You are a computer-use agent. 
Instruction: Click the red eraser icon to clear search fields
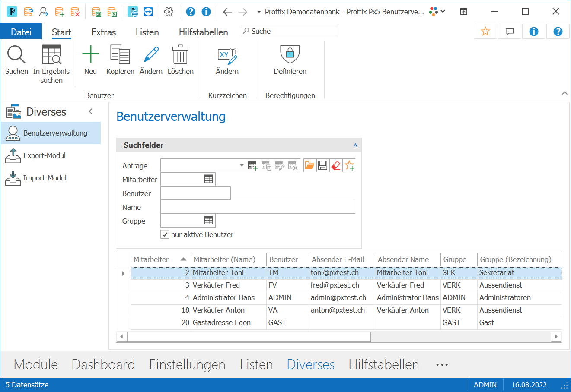pyautogui.click(x=336, y=165)
